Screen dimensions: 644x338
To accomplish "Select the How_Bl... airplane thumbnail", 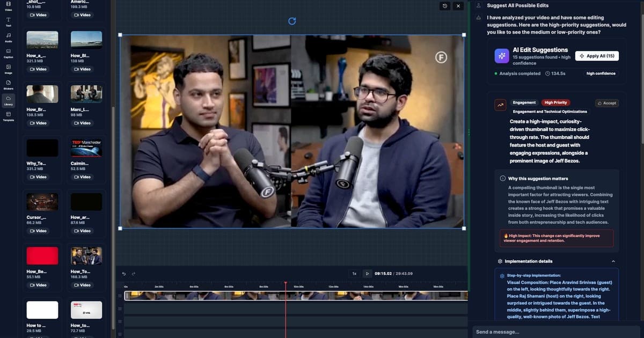I will pos(86,40).
